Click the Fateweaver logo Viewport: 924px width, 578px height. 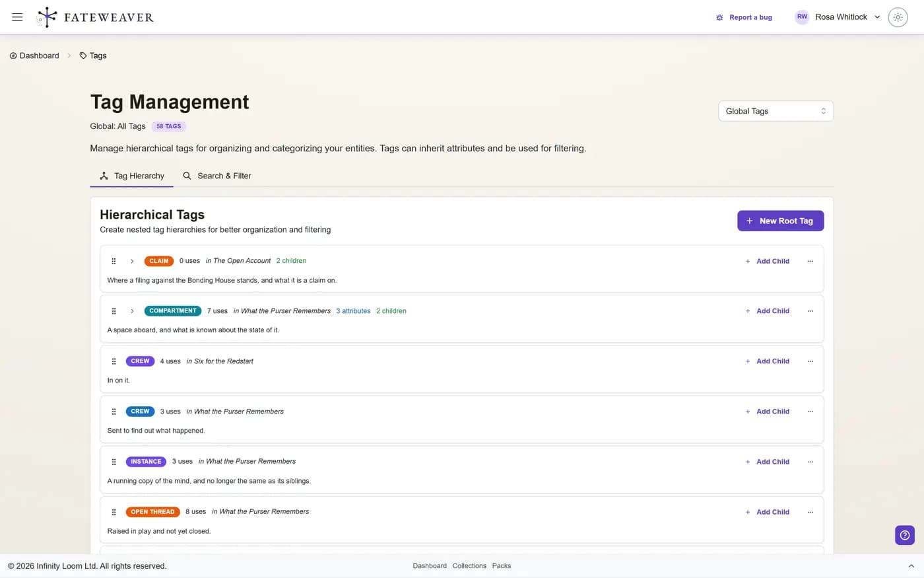point(95,17)
